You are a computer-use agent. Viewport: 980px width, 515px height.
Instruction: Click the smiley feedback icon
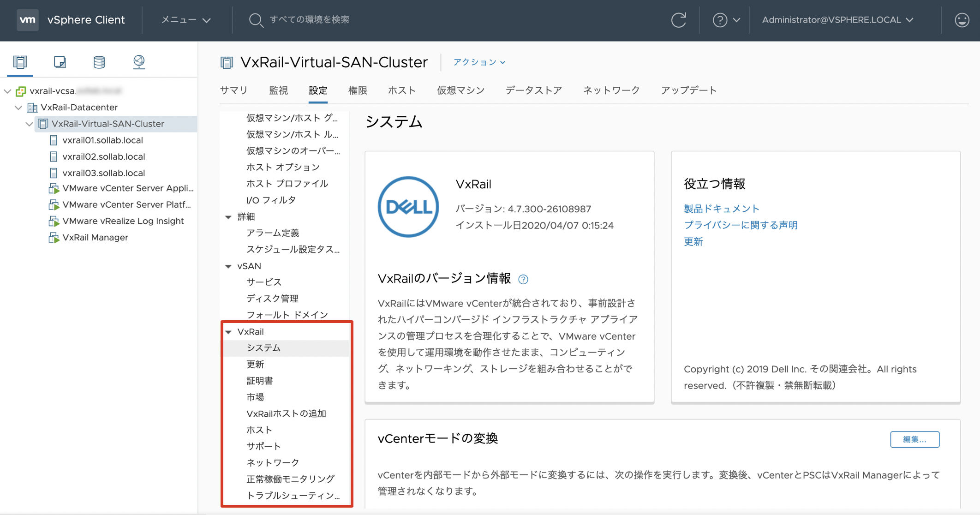point(962,20)
